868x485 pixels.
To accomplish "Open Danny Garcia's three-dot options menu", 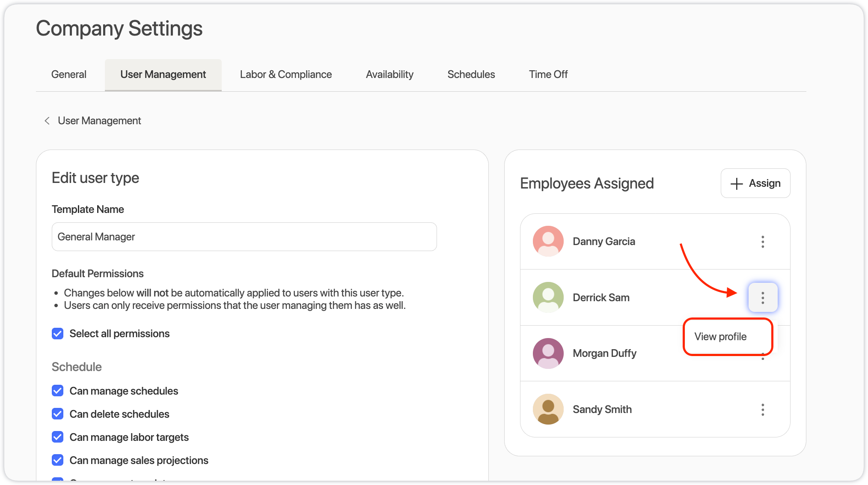I will pos(762,242).
